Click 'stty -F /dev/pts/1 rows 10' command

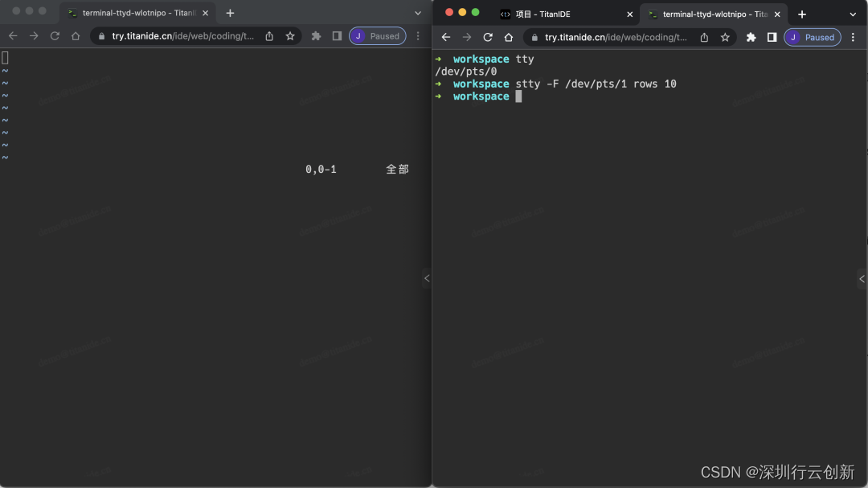point(596,84)
